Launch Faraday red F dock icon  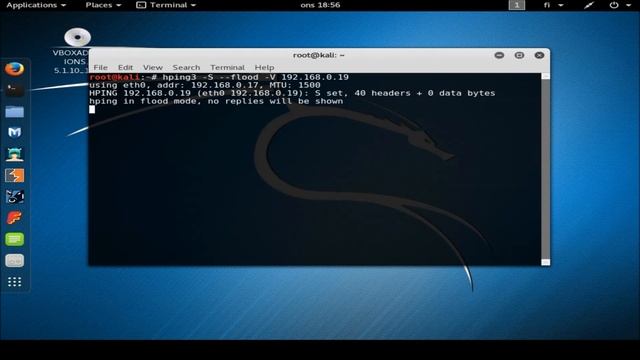click(14, 218)
